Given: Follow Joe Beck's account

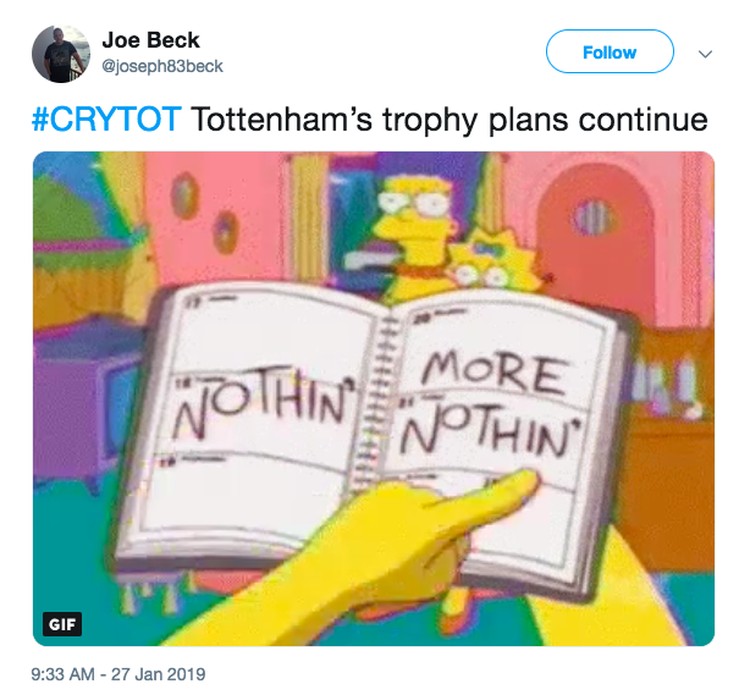Looking at the screenshot, I should (x=609, y=52).
